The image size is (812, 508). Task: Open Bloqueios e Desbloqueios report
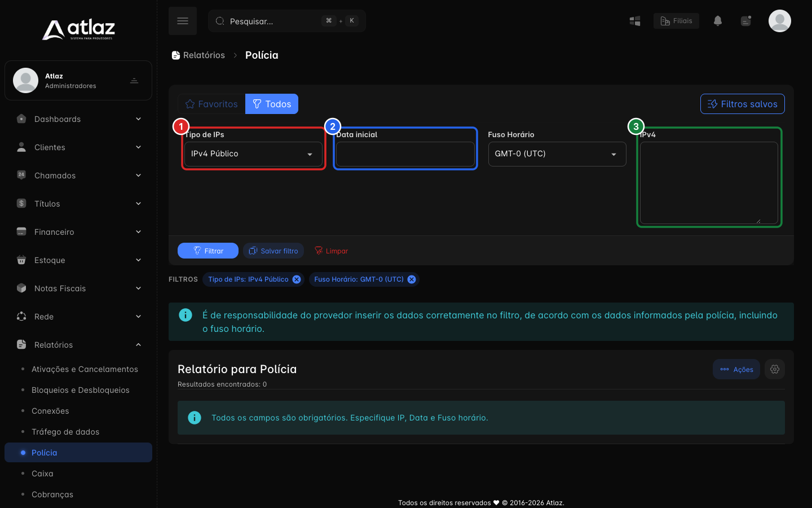click(78, 390)
